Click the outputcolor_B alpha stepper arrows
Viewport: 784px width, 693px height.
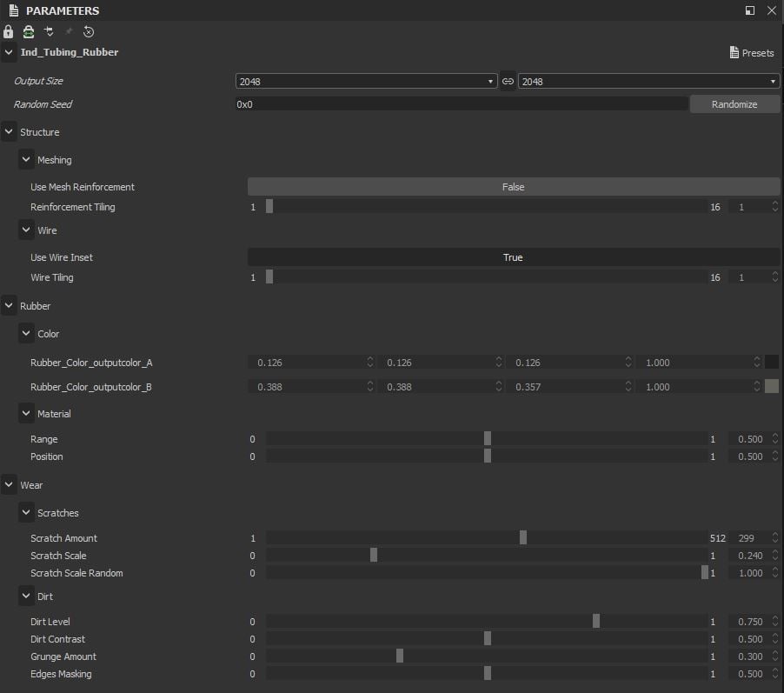(x=757, y=386)
